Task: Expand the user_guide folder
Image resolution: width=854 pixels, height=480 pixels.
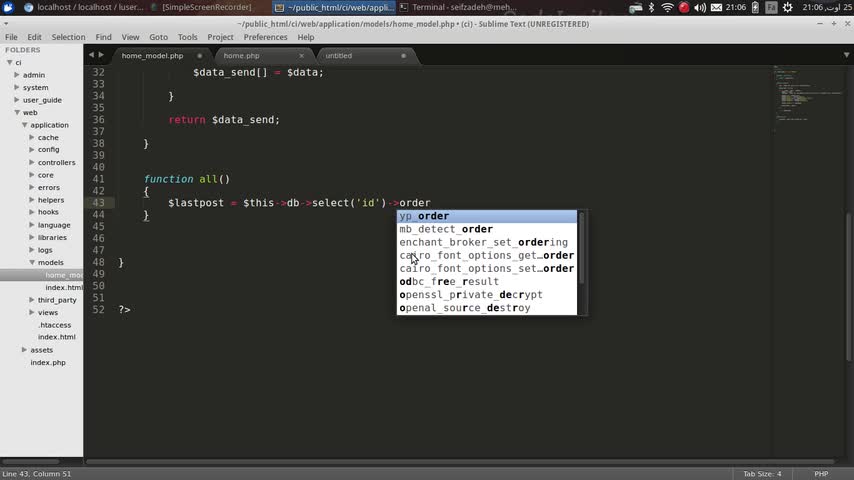Action: pos(16,100)
